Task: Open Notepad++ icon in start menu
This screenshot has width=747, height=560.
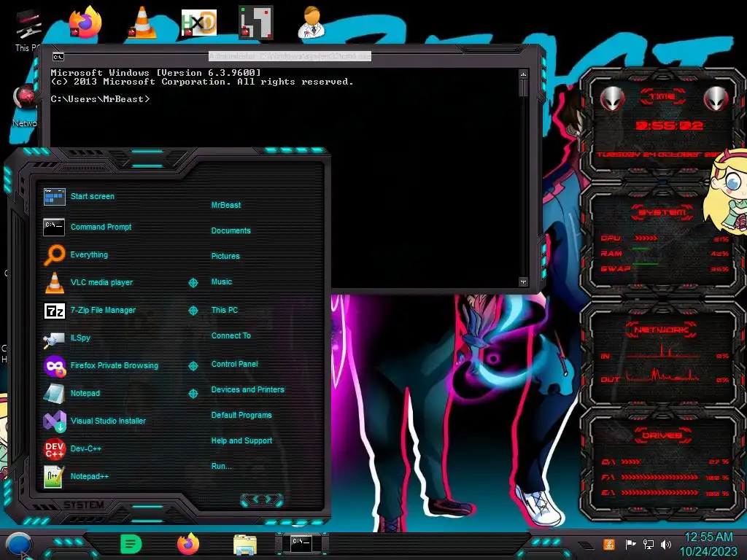Action: pos(53,477)
